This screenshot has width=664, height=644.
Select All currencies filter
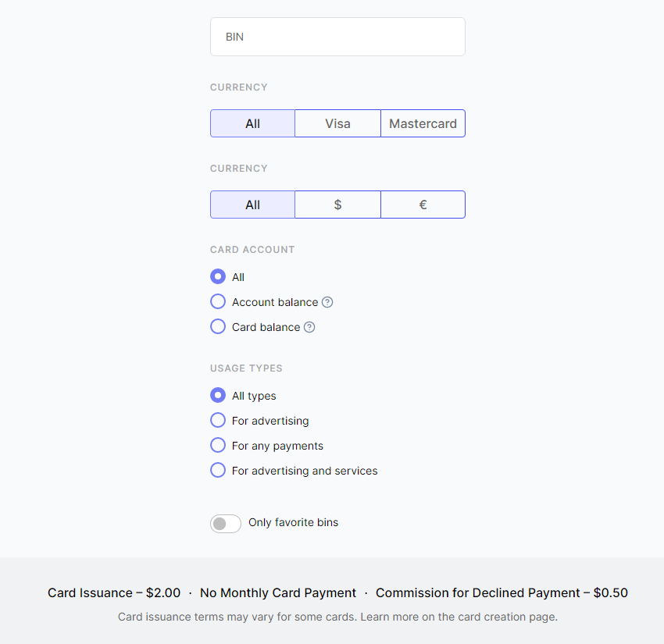click(253, 205)
